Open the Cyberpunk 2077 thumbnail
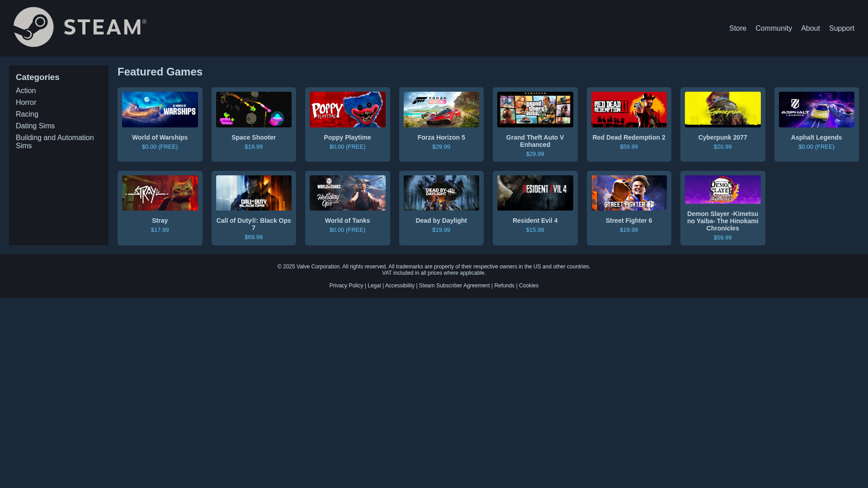 [722, 109]
